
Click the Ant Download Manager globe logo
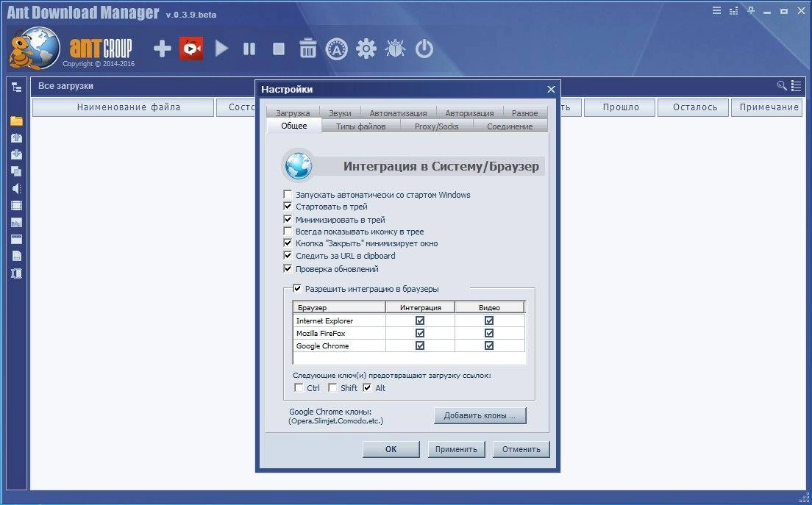[34, 49]
